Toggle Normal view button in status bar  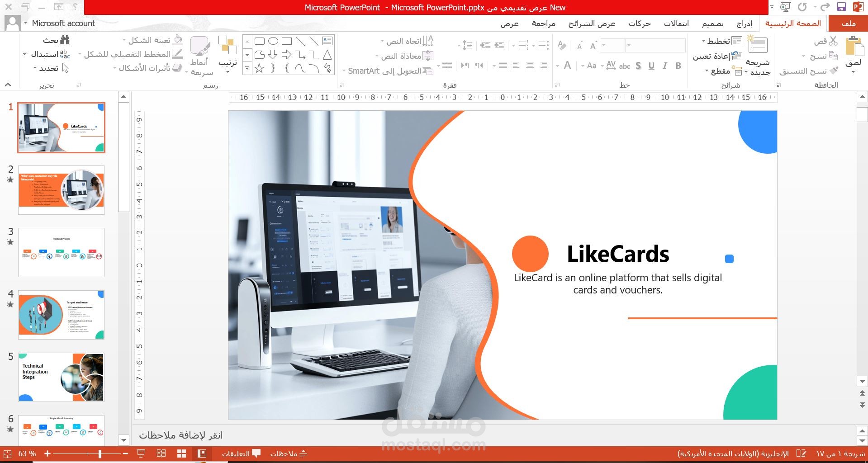pyautogui.click(x=202, y=454)
